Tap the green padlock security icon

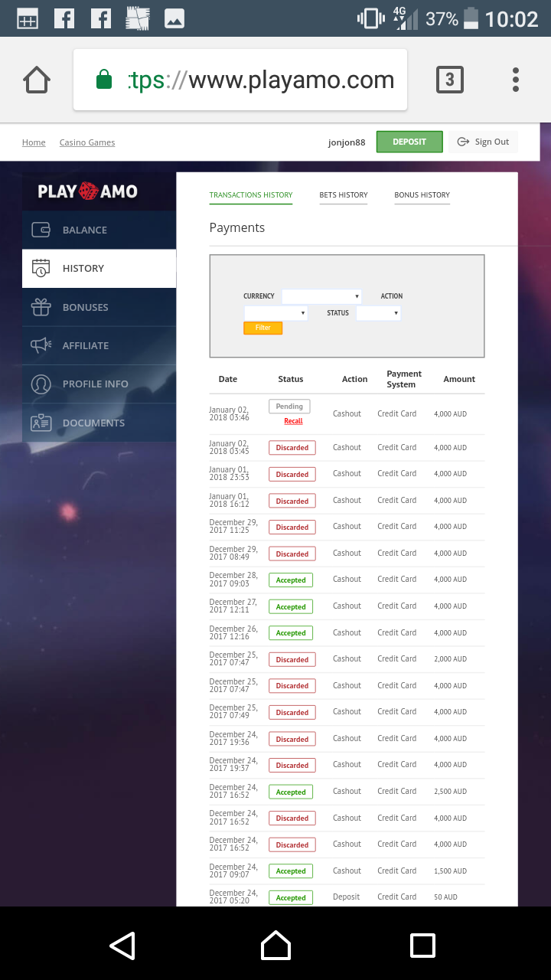tap(104, 80)
